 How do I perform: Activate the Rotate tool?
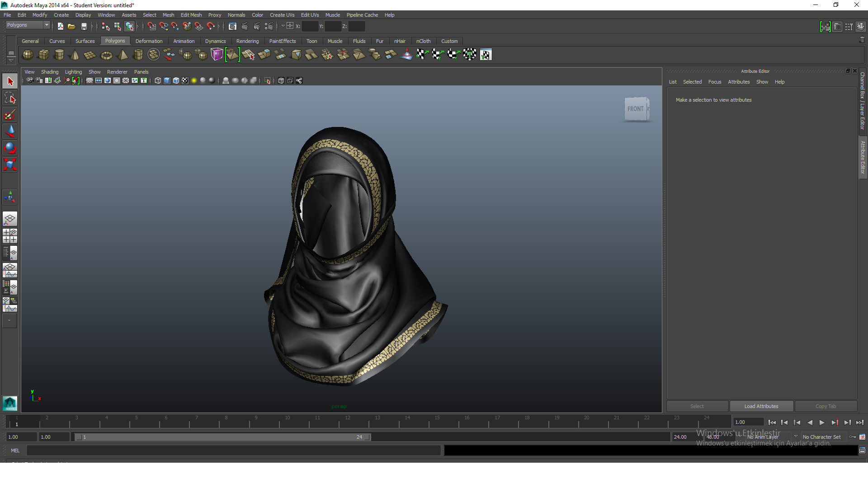10,148
